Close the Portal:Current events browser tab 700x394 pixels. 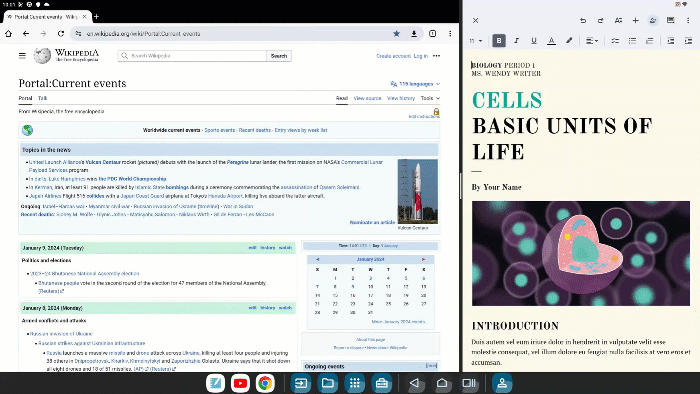coord(84,17)
